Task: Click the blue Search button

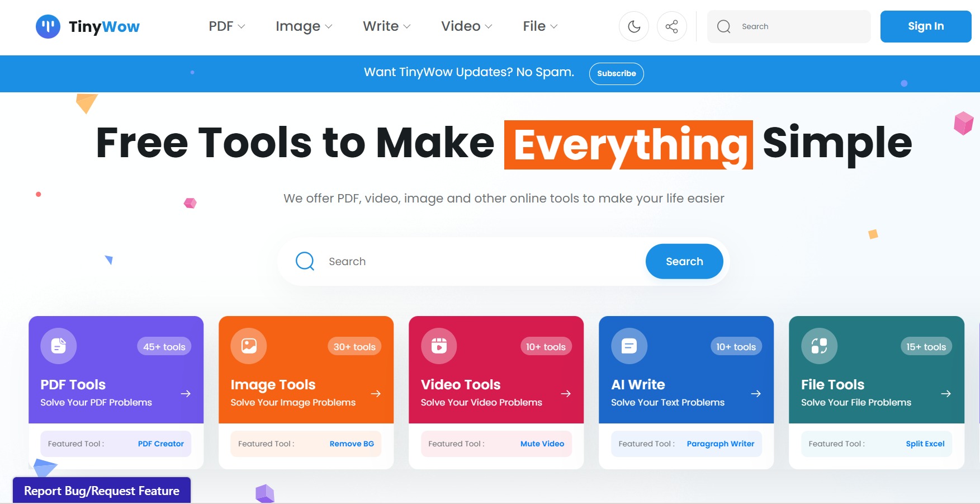Action: (x=684, y=261)
